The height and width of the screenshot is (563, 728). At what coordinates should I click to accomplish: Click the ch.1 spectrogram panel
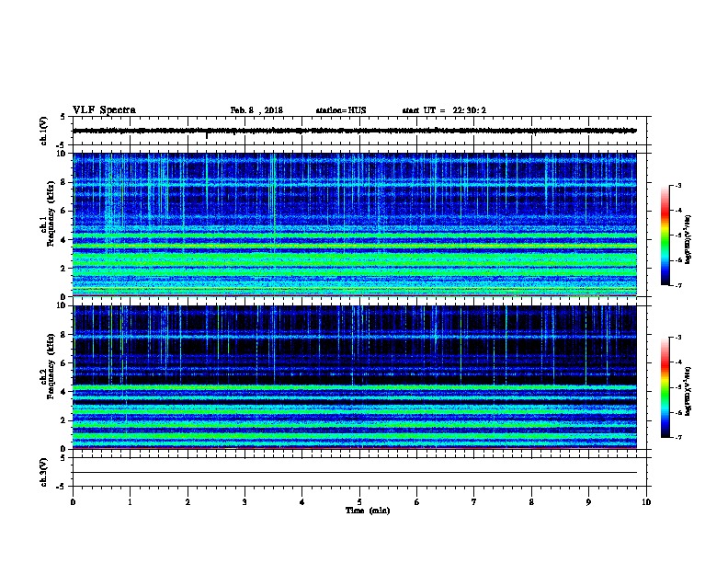(355, 224)
